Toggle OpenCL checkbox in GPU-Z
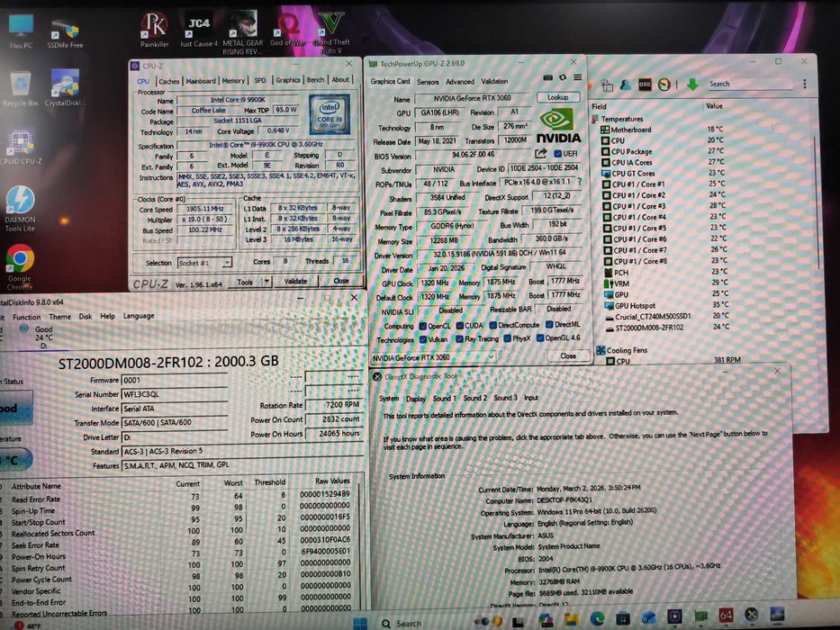Image resolution: width=840 pixels, height=630 pixels. (422, 326)
